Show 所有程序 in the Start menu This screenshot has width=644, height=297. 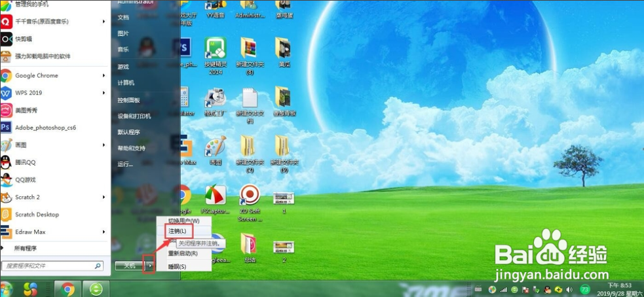pyautogui.click(x=26, y=248)
